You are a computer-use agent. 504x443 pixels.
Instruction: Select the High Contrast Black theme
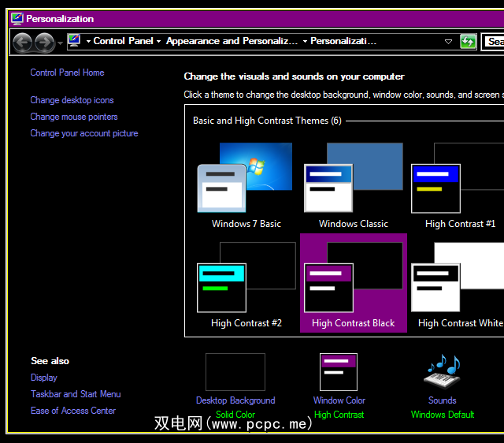click(x=354, y=283)
